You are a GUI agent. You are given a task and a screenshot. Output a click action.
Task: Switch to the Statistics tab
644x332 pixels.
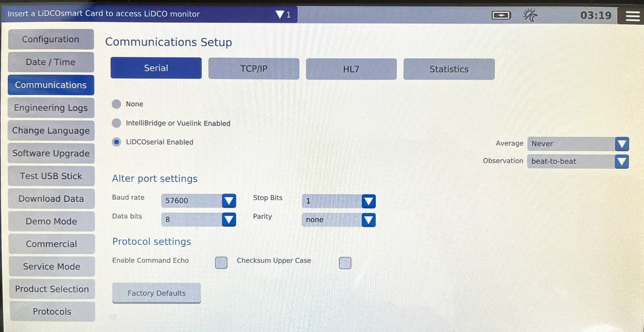[x=449, y=69]
